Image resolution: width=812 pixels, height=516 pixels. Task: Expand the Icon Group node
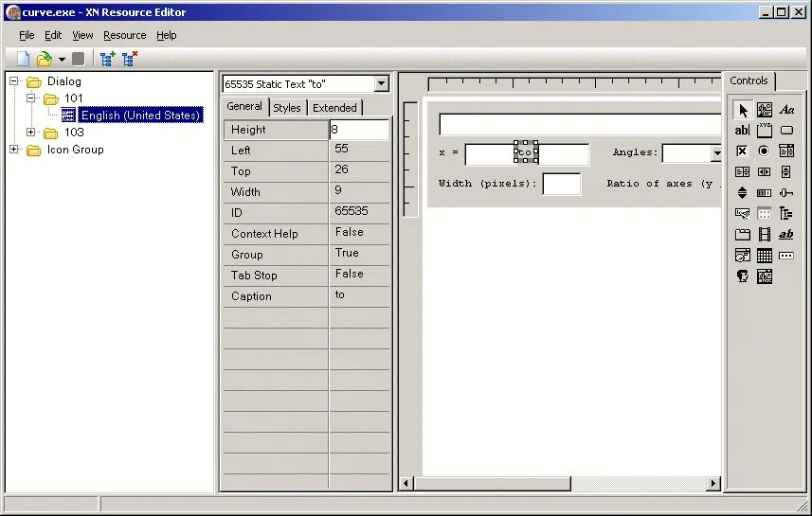click(14, 149)
